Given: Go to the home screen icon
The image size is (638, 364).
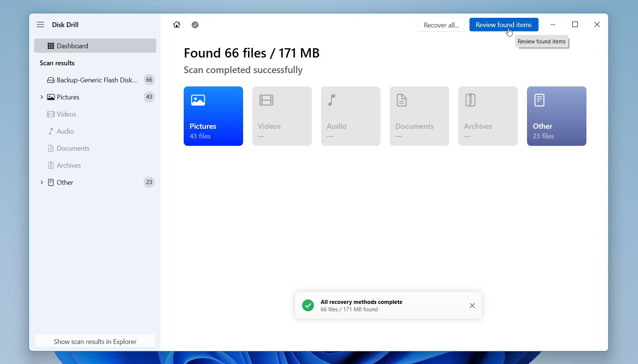Looking at the screenshot, I should [x=177, y=24].
